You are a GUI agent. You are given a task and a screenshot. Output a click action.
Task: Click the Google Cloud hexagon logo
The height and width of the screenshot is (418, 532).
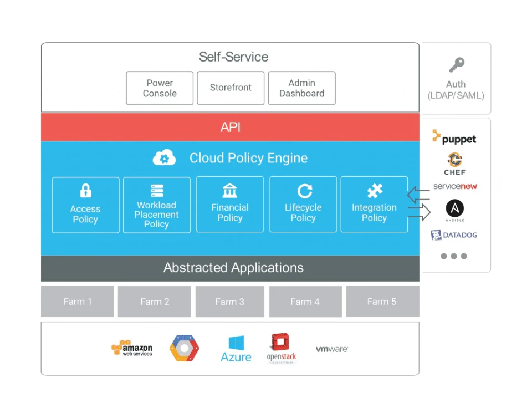[184, 348]
